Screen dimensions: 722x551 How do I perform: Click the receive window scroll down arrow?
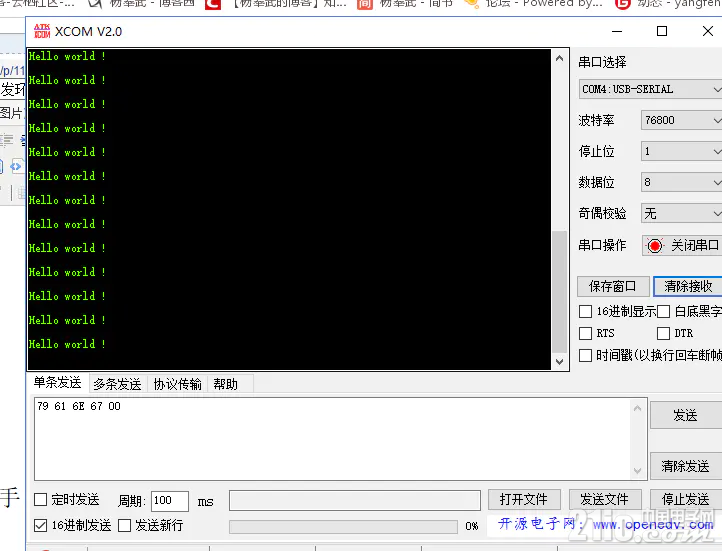pyautogui.click(x=559, y=361)
